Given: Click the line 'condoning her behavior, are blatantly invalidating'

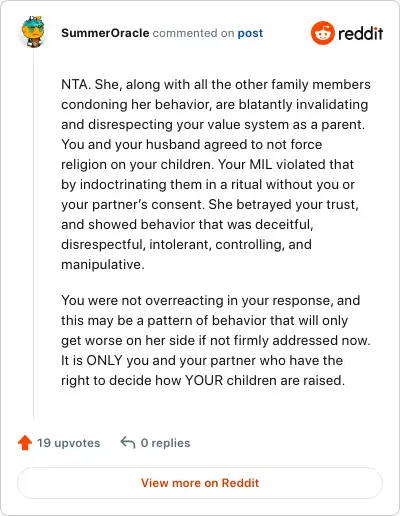Looking at the screenshot, I should click(x=215, y=104).
